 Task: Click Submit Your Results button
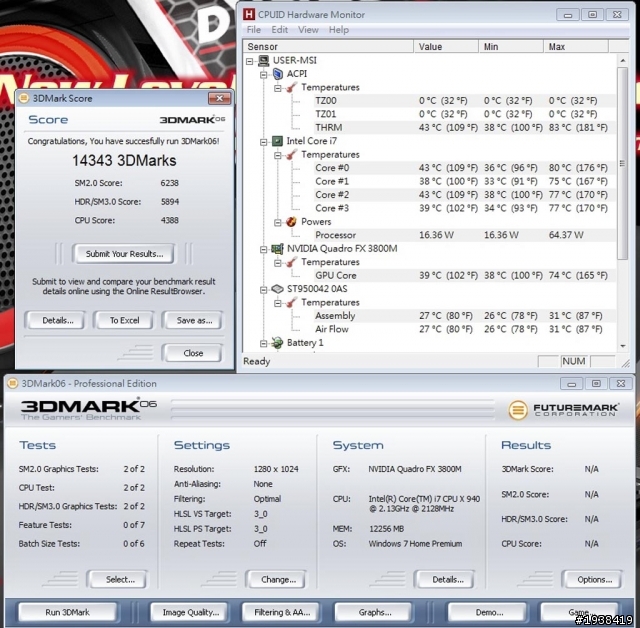pos(124,254)
